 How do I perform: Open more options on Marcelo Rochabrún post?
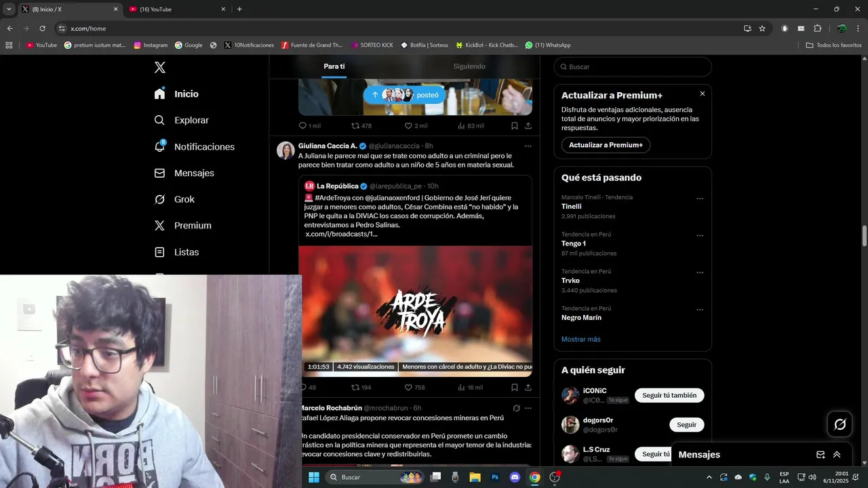(x=528, y=408)
